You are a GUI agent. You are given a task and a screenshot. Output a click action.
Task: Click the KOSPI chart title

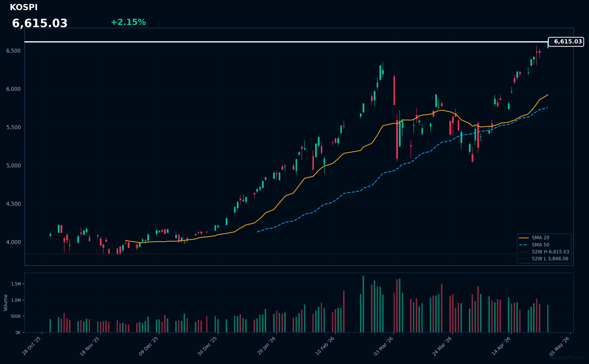pyautogui.click(x=24, y=7)
